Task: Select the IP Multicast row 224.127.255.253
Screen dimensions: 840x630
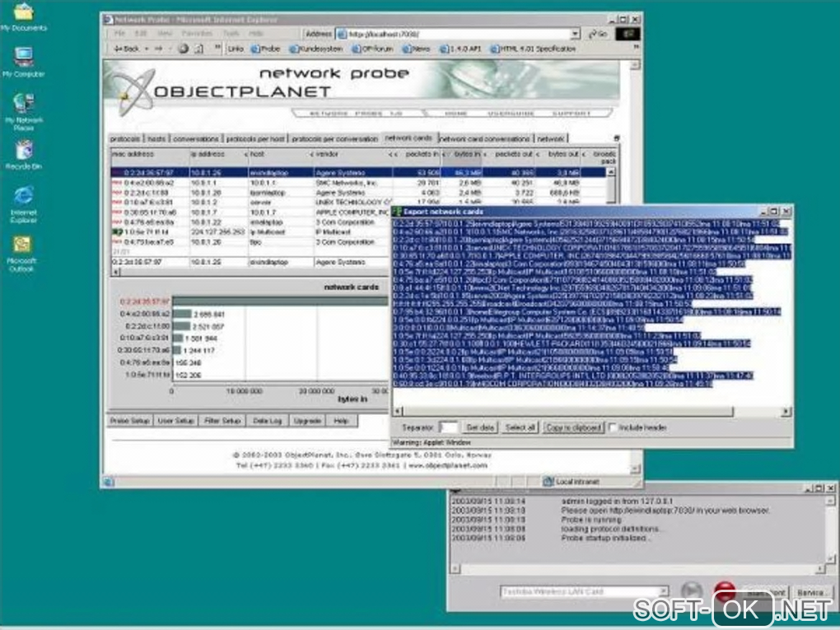Action: [x=250, y=232]
